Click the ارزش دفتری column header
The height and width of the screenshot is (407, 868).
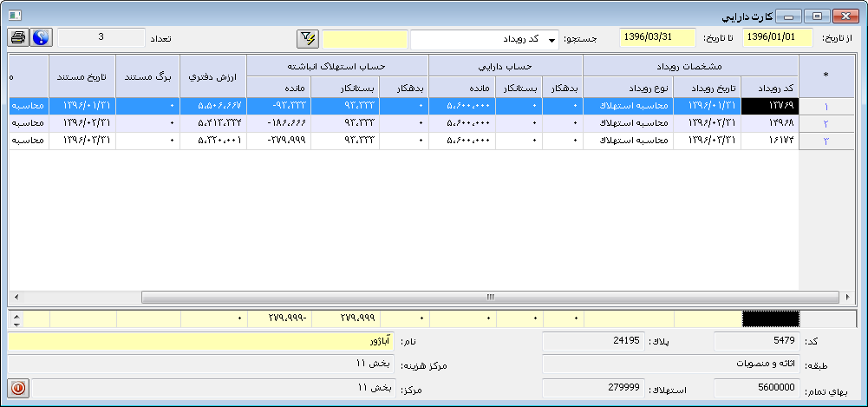pos(213,75)
